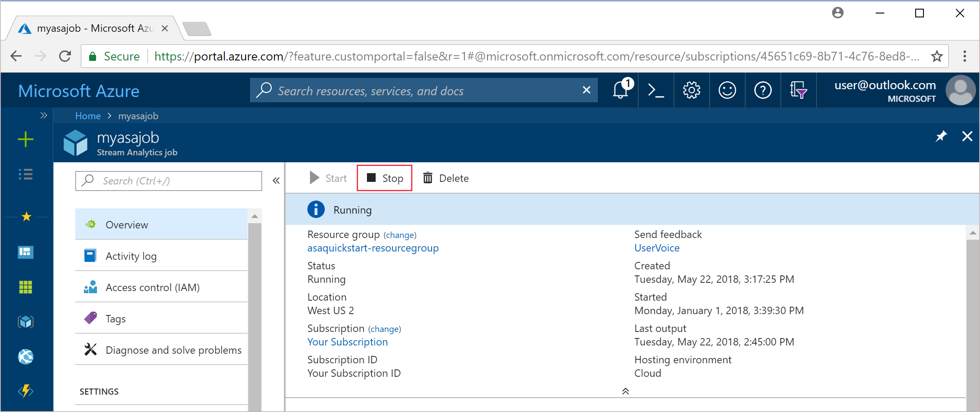Go back in the browser
980x412 pixels.
(x=16, y=56)
